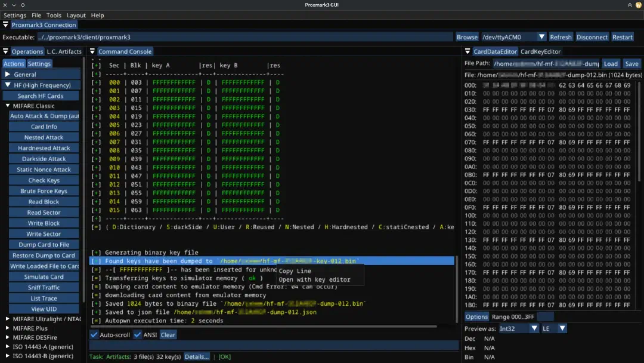Screen dimensions: 644x363
Task: Click the Simulate Card action
Action: (x=44, y=276)
